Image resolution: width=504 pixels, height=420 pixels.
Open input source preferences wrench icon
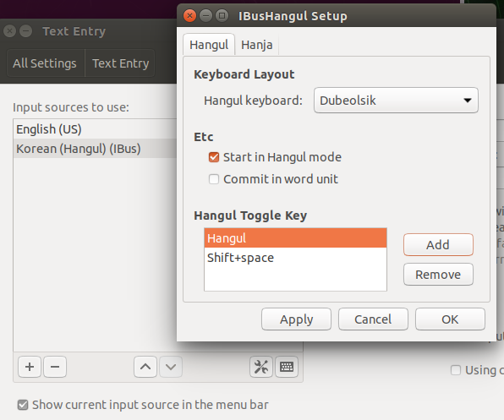point(261,367)
